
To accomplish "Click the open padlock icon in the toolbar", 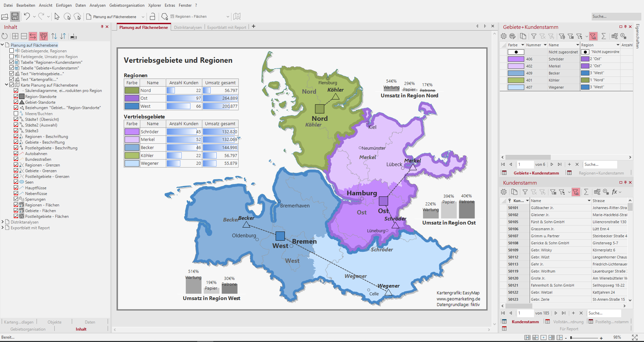I will pyautogui.click(x=152, y=16).
